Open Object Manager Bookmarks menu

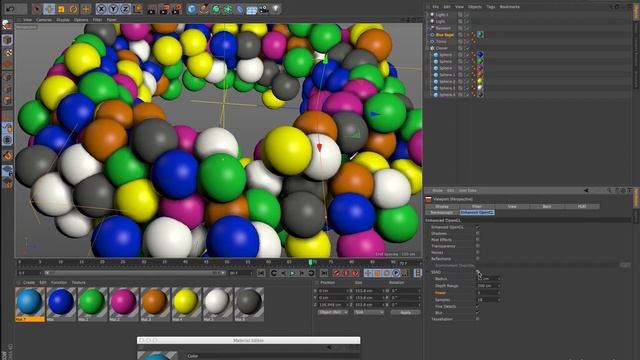click(x=510, y=7)
